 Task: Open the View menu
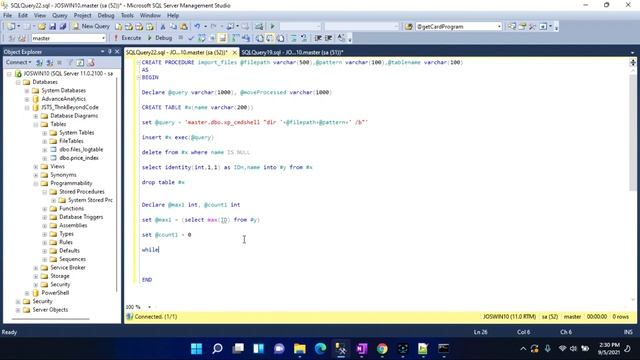click(40, 15)
